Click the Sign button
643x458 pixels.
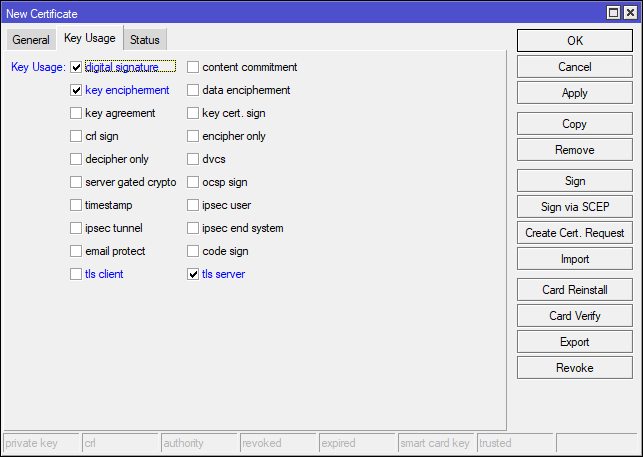pos(575,181)
